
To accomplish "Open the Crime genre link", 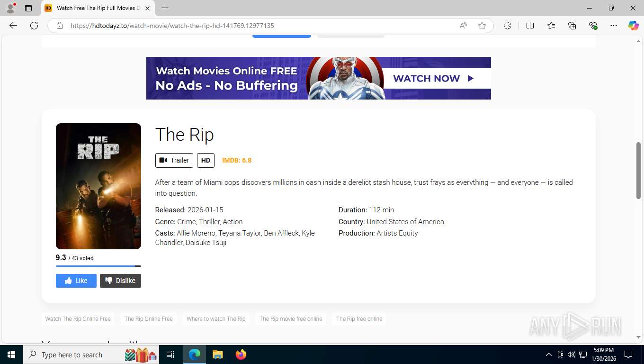I will tap(187, 222).
